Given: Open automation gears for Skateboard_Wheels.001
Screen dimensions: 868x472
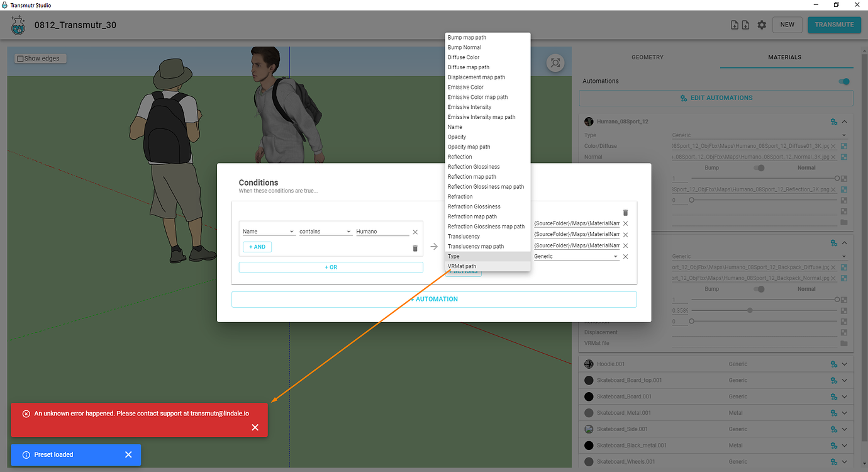Looking at the screenshot, I should click(834, 462).
